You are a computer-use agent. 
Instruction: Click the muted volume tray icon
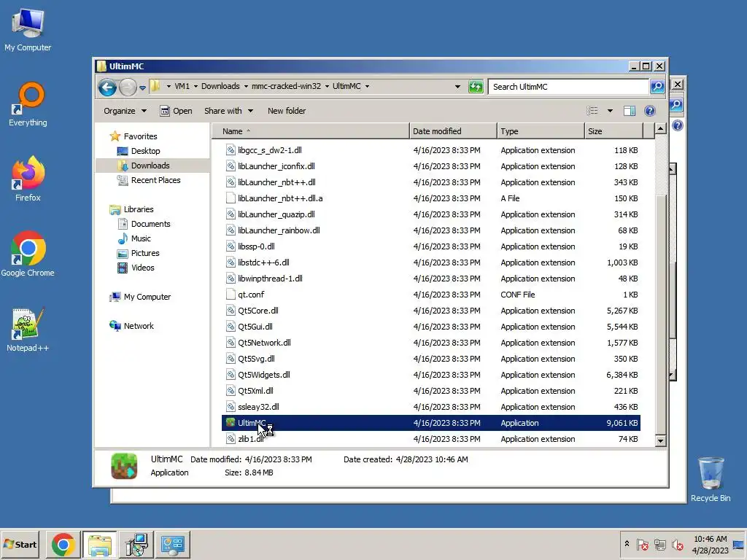pyautogui.click(x=677, y=544)
